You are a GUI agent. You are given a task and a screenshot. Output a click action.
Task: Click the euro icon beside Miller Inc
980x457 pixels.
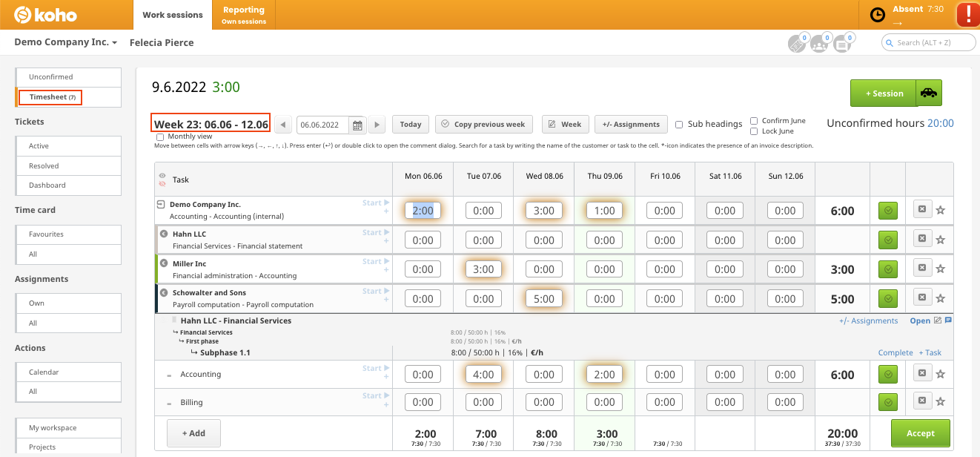(164, 263)
